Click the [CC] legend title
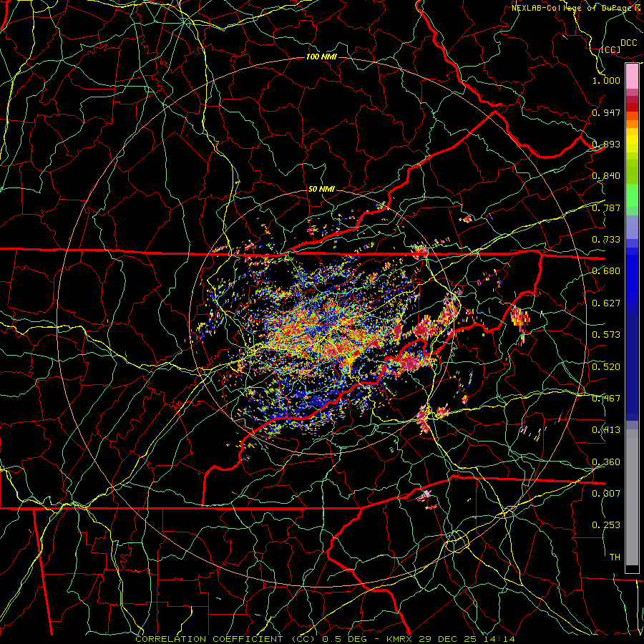Image resolution: width=644 pixels, height=644 pixels. [x=610, y=50]
